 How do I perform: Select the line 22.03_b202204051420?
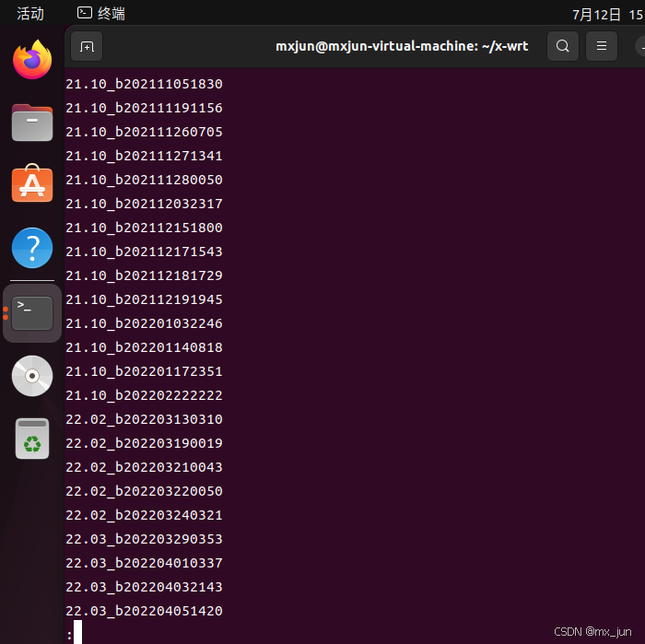pyautogui.click(x=144, y=611)
